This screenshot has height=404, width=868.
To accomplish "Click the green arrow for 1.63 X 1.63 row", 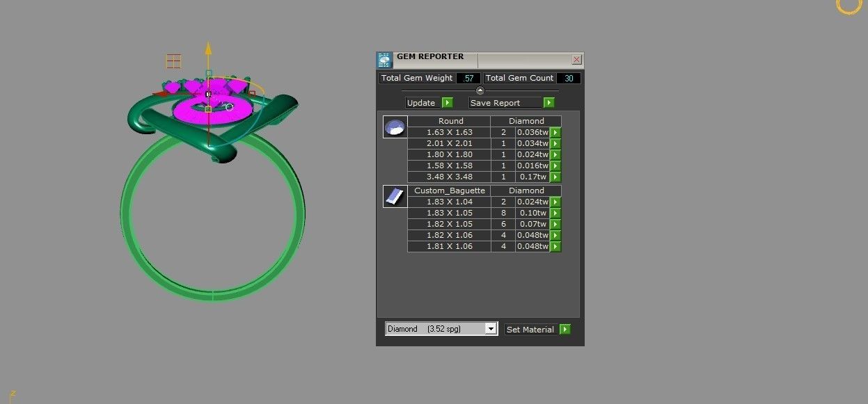I will coord(555,132).
